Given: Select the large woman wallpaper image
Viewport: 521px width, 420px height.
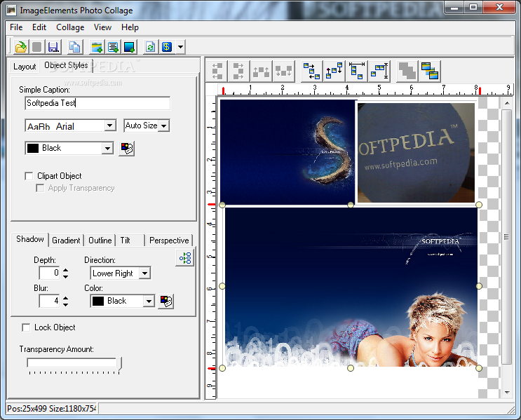Looking at the screenshot, I should (351, 287).
